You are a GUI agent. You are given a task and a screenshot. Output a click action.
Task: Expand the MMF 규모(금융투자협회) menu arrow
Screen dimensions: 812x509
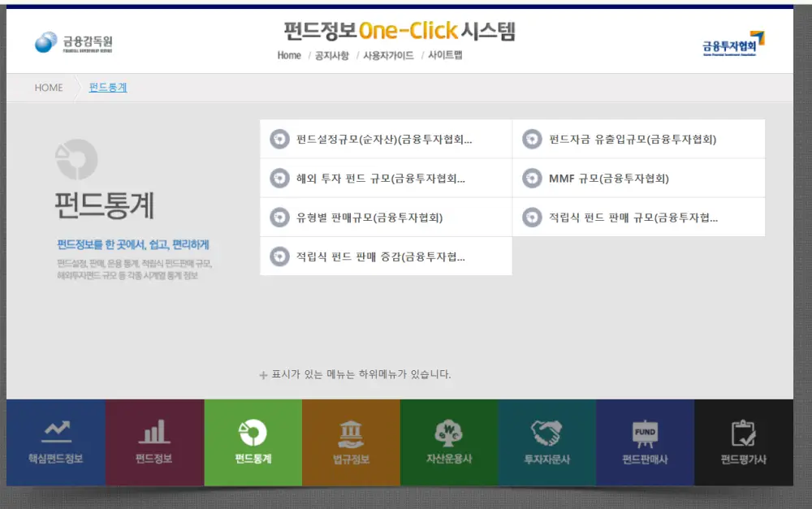(x=532, y=177)
